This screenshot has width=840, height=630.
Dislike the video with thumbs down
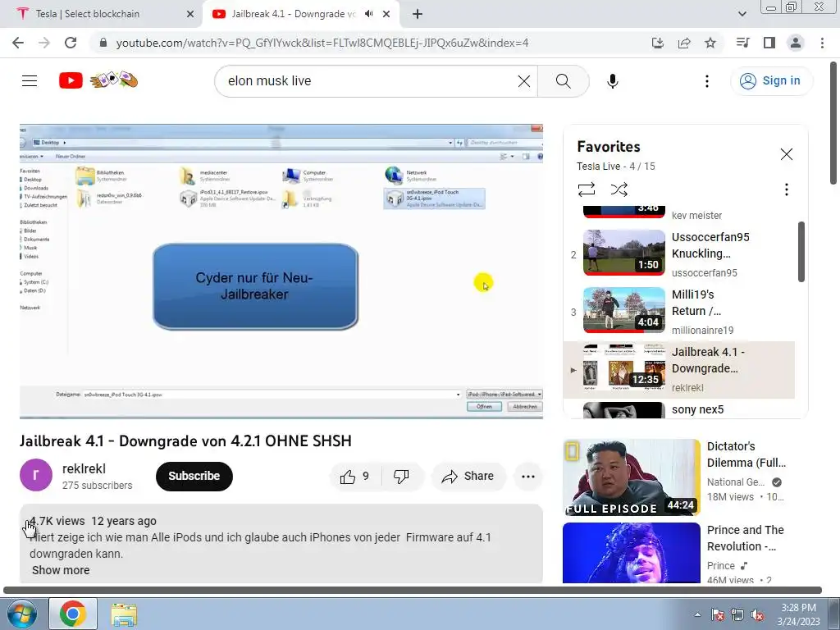pyautogui.click(x=401, y=477)
